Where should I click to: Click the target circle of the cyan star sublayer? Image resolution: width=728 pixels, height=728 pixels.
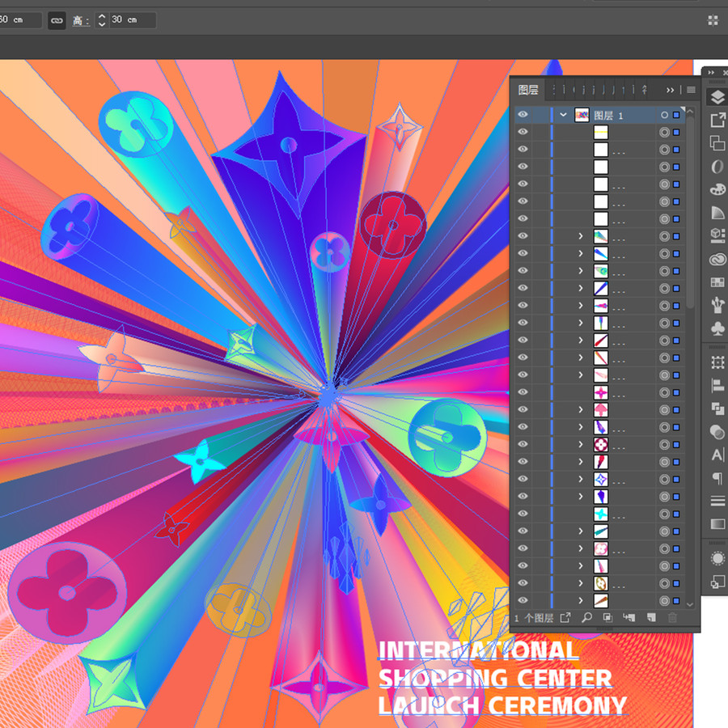(x=664, y=514)
